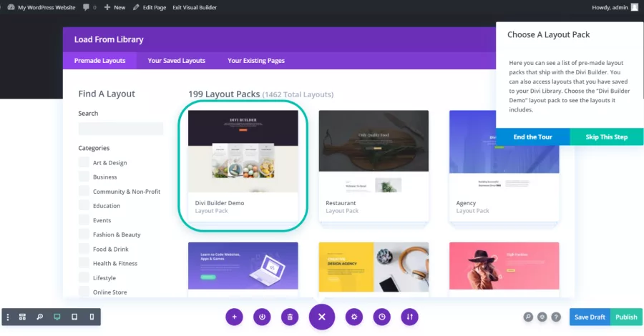
Task: Switch to wireframe view icon
Action: click(x=23, y=317)
